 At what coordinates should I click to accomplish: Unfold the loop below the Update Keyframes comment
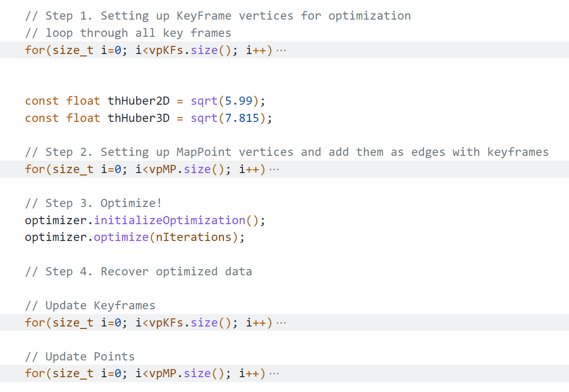pyautogui.click(x=281, y=323)
